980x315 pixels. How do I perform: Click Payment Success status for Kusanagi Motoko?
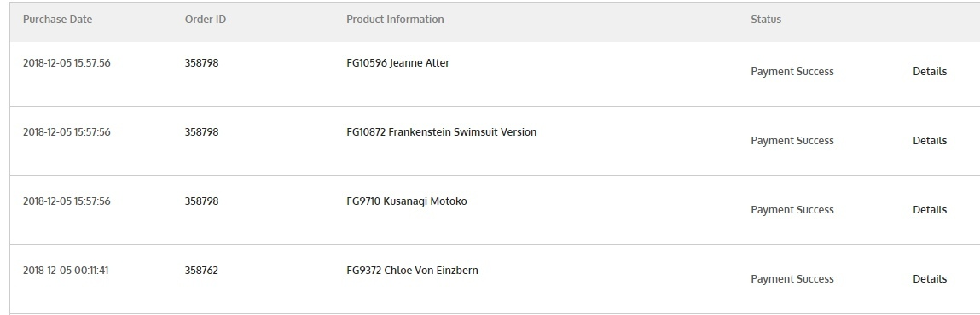tap(792, 210)
